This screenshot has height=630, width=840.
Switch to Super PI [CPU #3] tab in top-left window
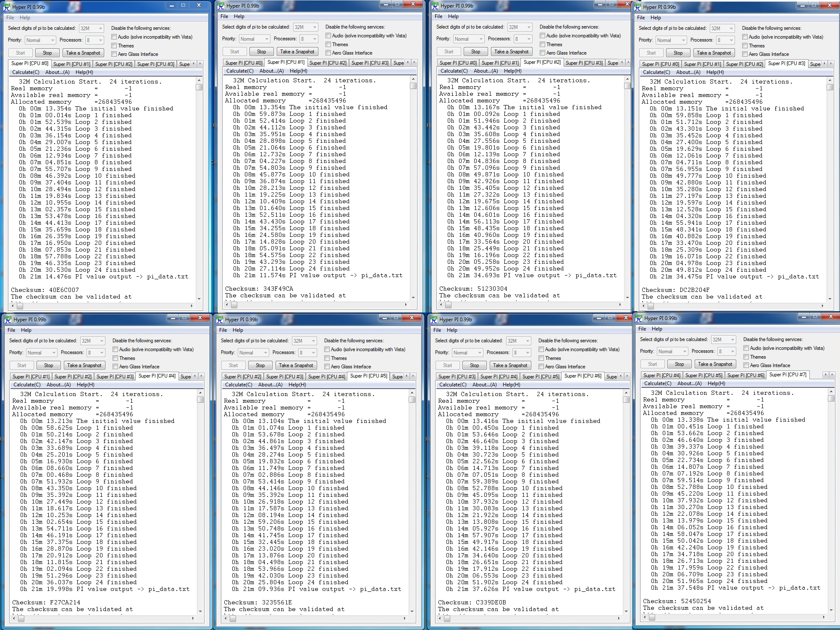coord(156,64)
